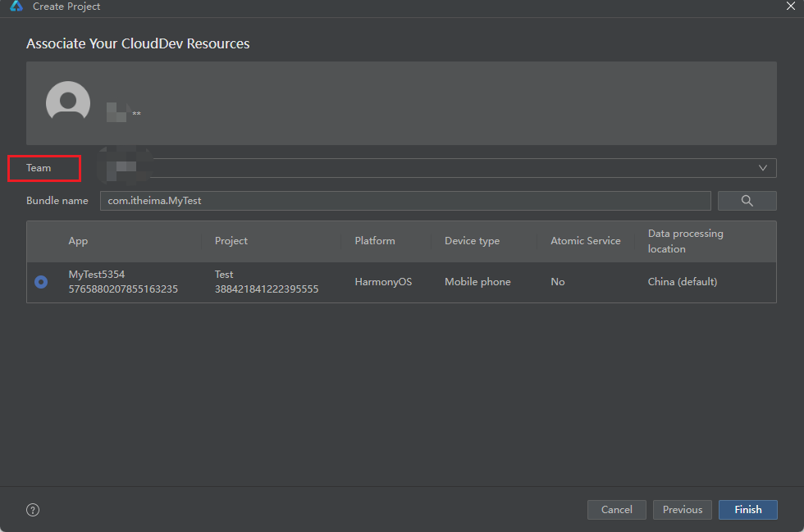The image size is (804, 532).
Task: Click the Mobile phone device type cell
Action: 477,282
